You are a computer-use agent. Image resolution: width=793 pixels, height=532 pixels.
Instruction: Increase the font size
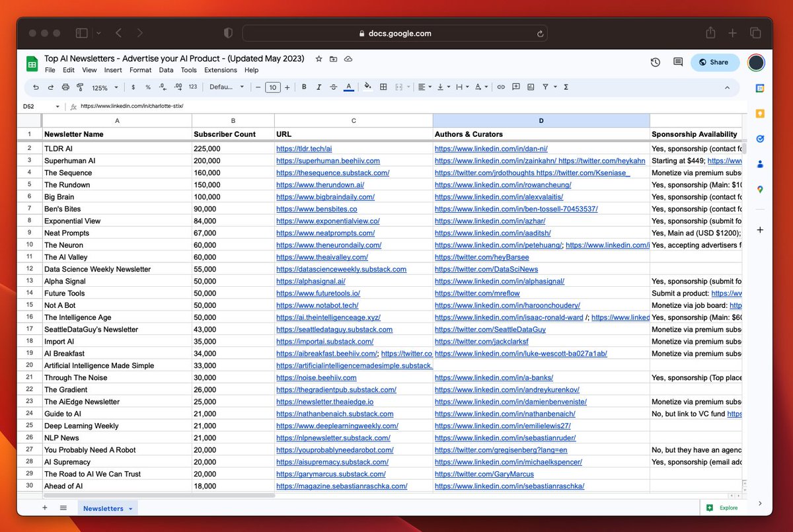tap(287, 87)
